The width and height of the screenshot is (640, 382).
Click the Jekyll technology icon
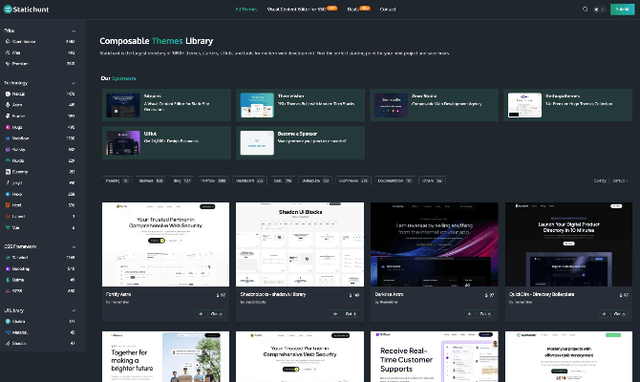[7, 183]
